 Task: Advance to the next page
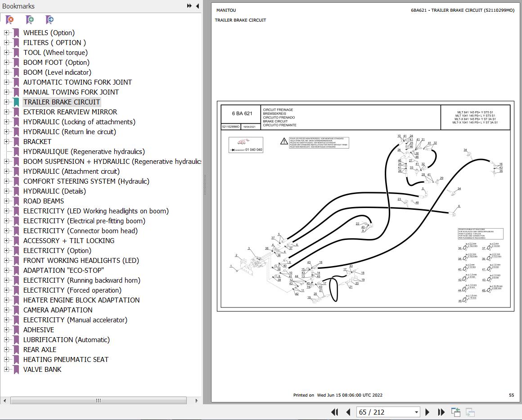pos(427,412)
